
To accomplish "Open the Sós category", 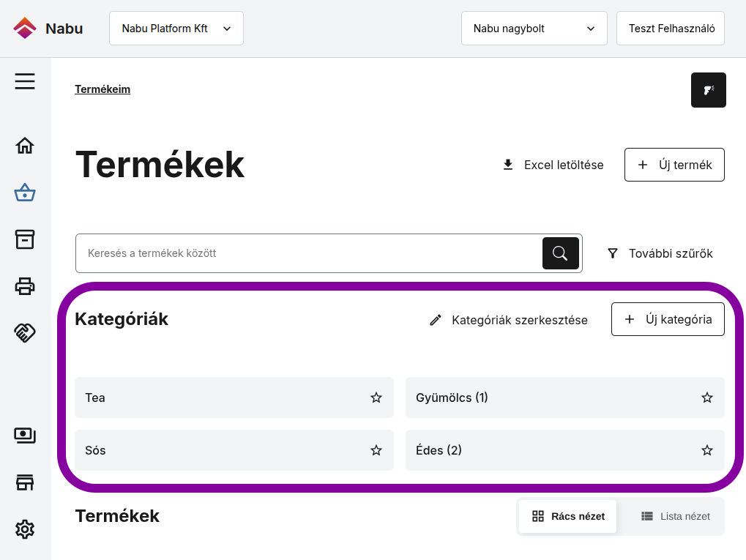I will (234, 450).
